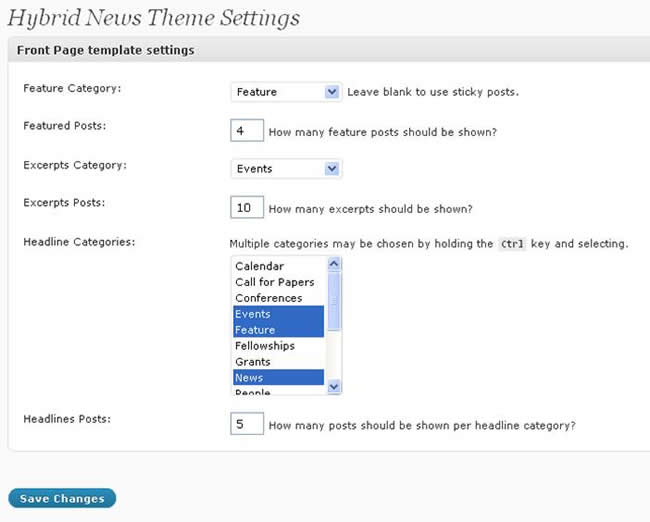
Task: Open the Feature Category dropdown
Action: [x=286, y=92]
